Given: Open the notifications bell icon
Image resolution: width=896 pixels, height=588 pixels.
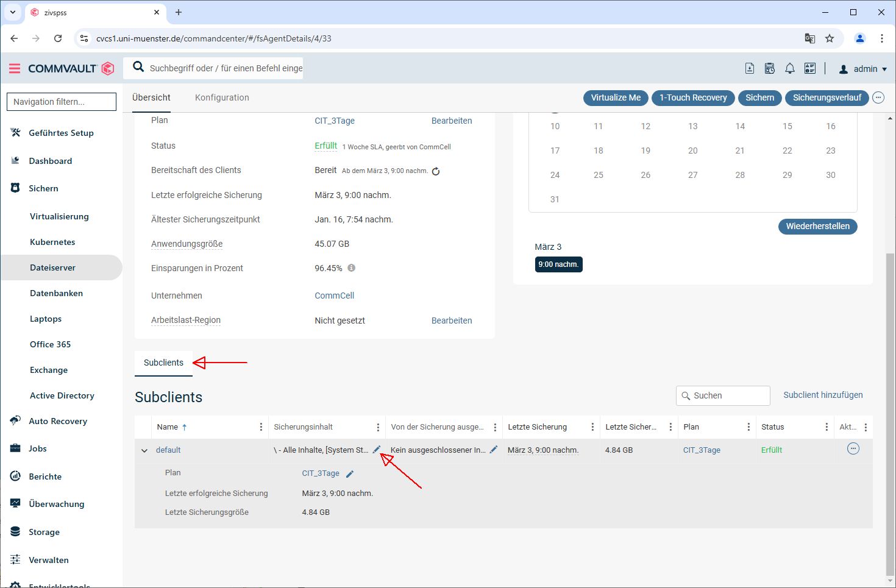Looking at the screenshot, I should [x=789, y=69].
